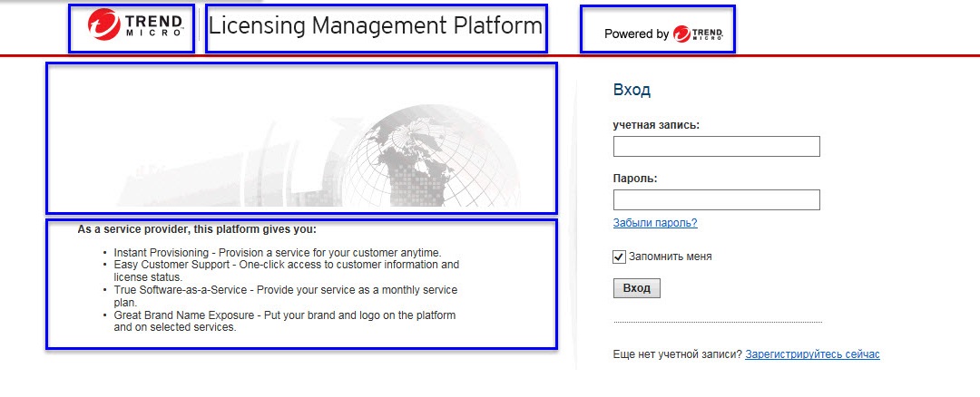Toggle the Запомнить меня checkbox
The width and height of the screenshot is (980, 397).
click(620, 257)
